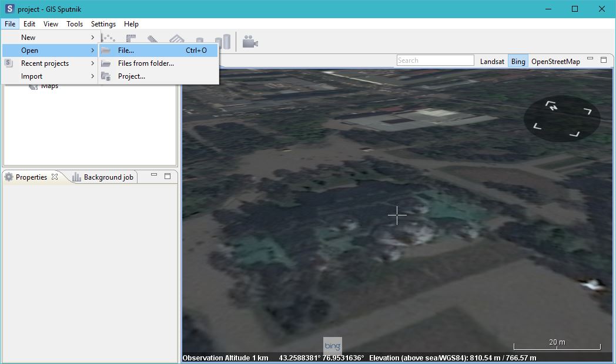Open the View menu
The height and width of the screenshot is (364, 616).
point(51,24)
